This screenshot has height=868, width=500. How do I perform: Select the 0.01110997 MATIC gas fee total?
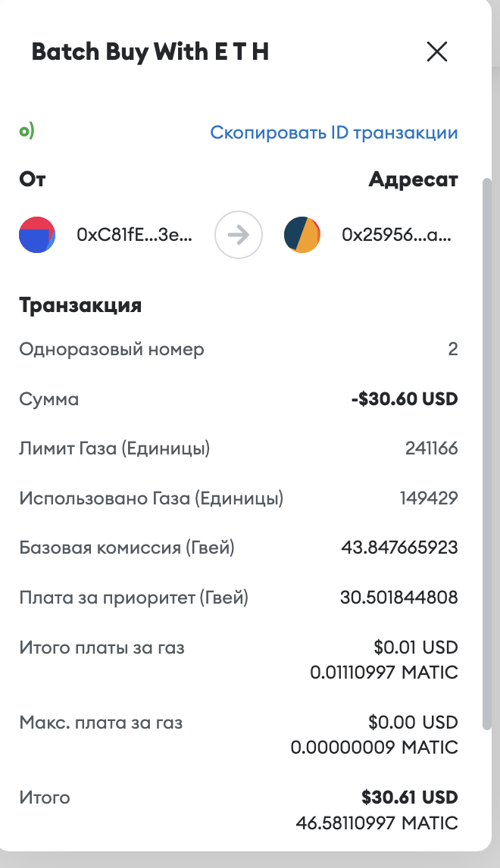point(384,672)
